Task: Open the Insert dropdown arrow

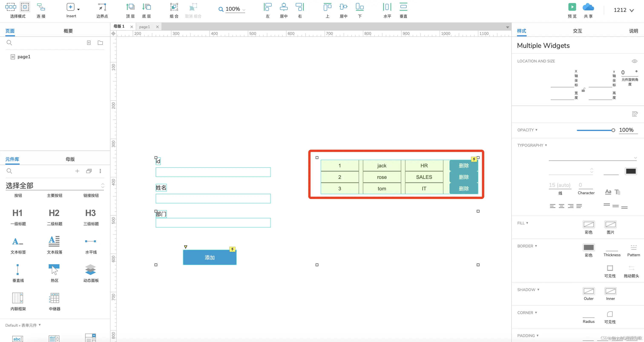Action: [x=79, y=10]
